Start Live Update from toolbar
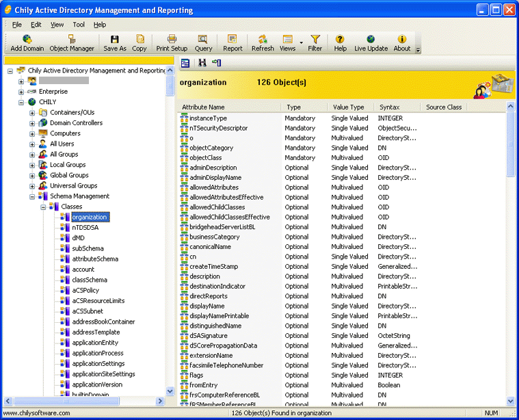Screen dimensions: 519x420 371,43
